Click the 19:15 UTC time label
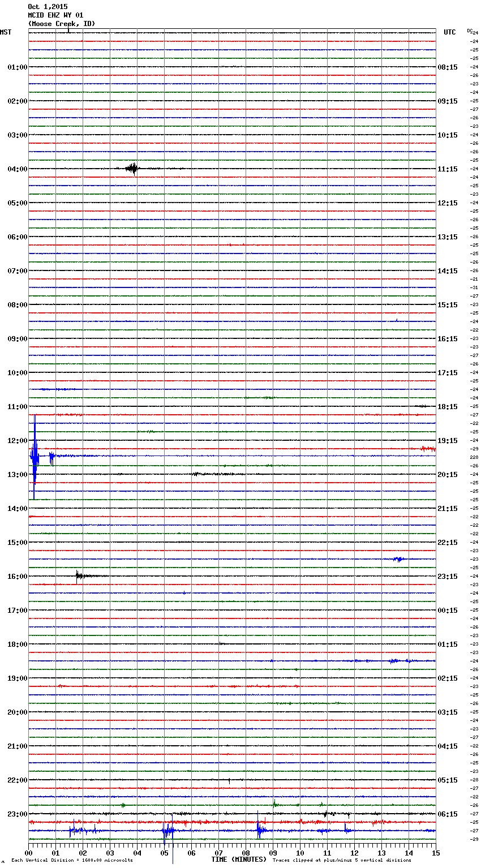The image size is (481, 868). point(448,441)
